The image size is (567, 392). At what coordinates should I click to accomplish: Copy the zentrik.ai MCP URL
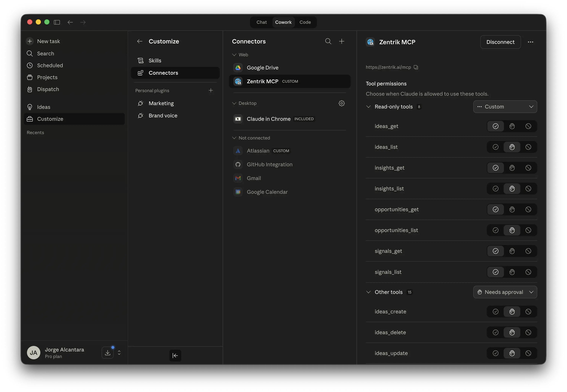tap(416, 67)
